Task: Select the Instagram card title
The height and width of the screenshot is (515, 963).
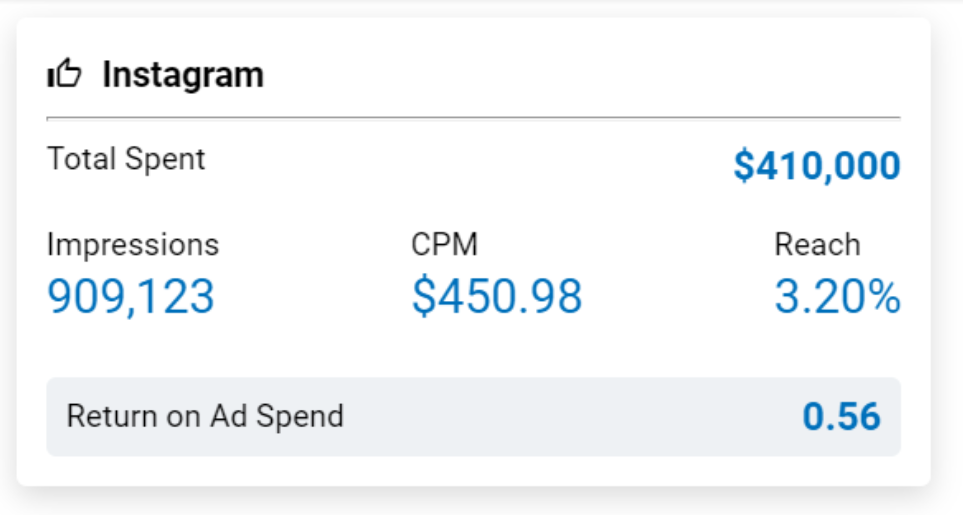Action: point(183,75)
